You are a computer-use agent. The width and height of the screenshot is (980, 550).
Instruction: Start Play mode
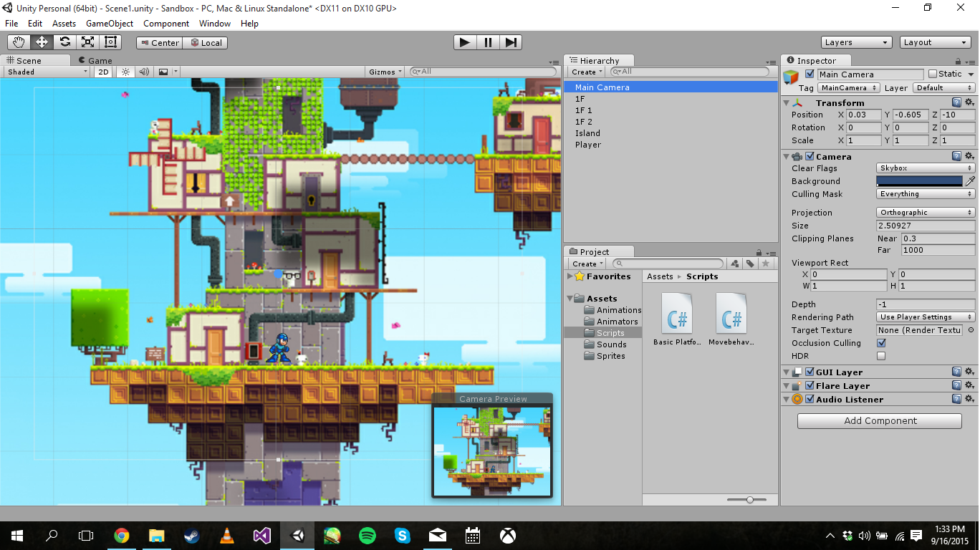465,42
